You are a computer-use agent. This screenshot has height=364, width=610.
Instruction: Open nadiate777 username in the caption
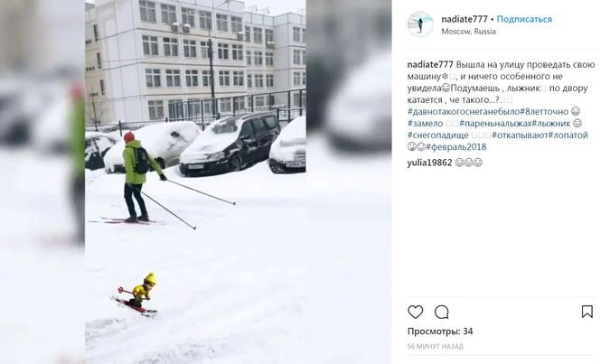pos(430,64)
